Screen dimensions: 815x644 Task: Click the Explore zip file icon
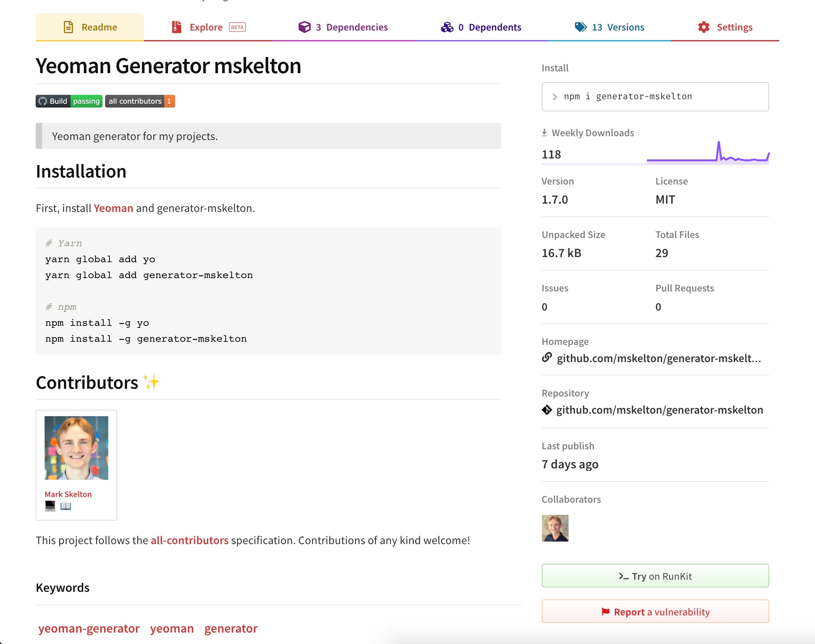[x=177, y=27]
